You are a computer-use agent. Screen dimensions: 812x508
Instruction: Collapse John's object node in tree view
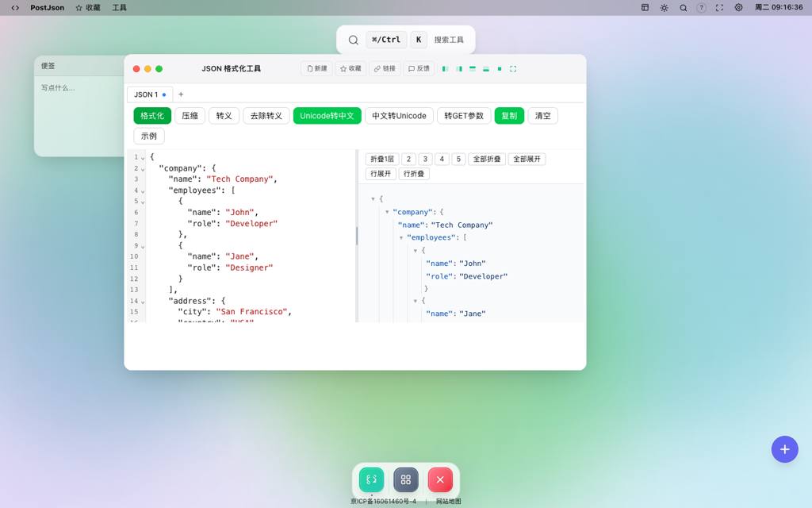tap(416, 251)
